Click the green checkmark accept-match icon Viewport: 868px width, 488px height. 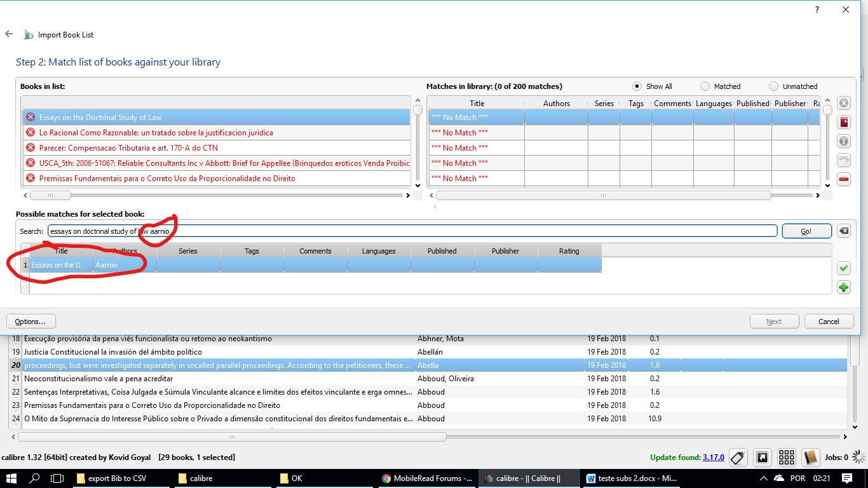(x=843, y=268)
